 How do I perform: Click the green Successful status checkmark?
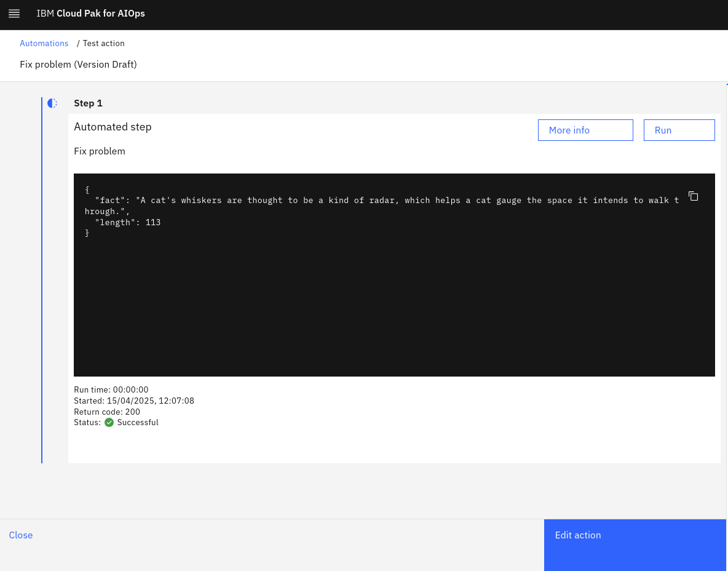click(109, 422)
